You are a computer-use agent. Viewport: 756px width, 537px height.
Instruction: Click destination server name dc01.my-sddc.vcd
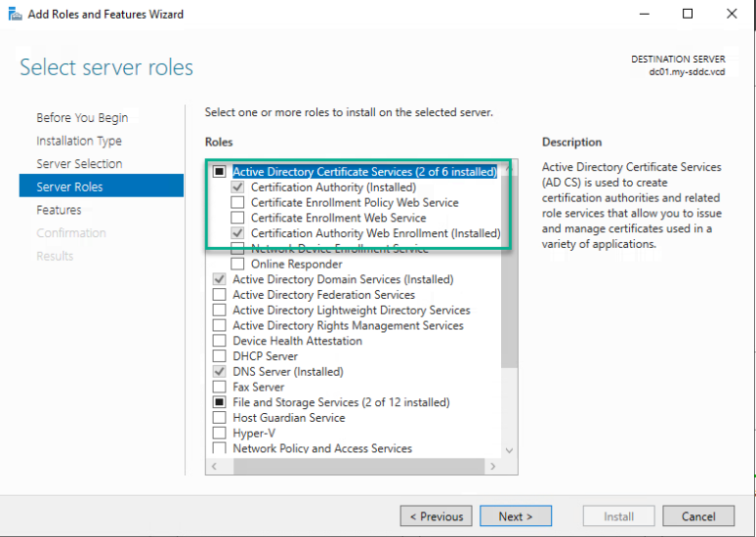(x=686, y=72)
